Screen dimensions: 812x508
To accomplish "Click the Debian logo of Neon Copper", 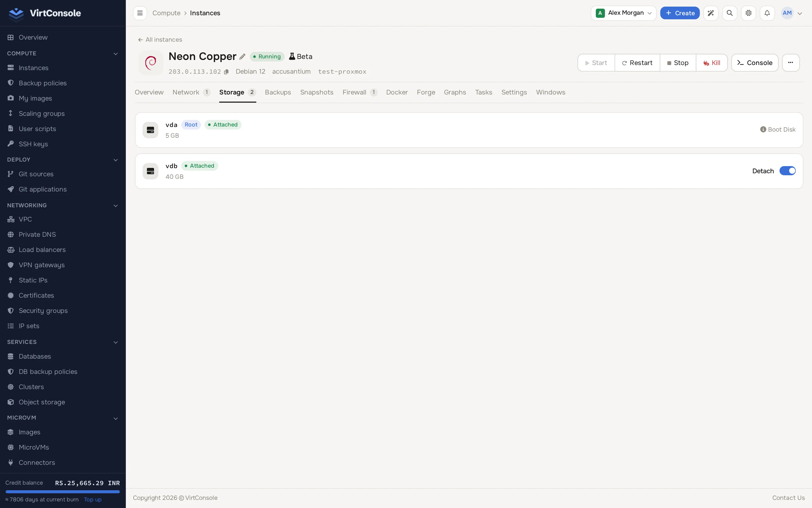I will click(x=151, y=62).
